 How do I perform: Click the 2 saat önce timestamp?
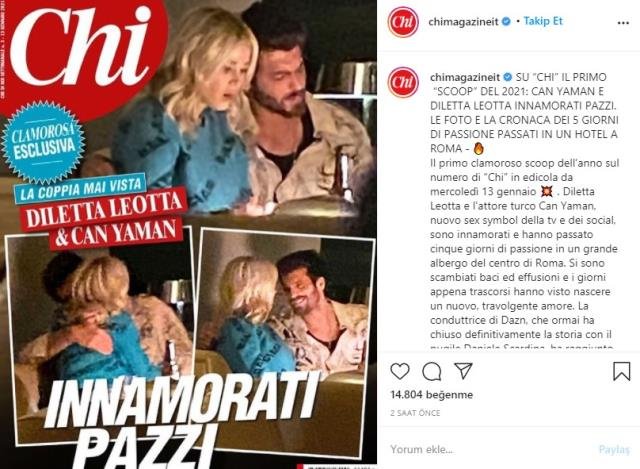[x=415, y=413]
